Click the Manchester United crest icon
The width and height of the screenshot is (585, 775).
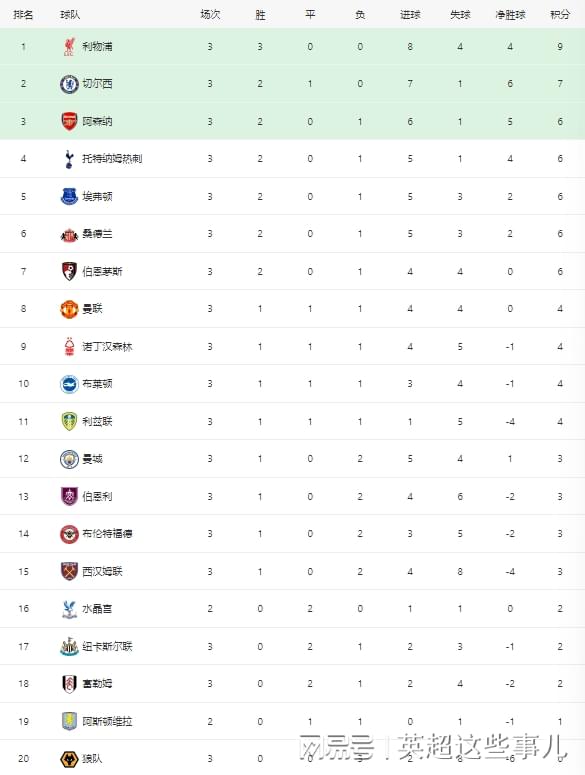point(69,309)
